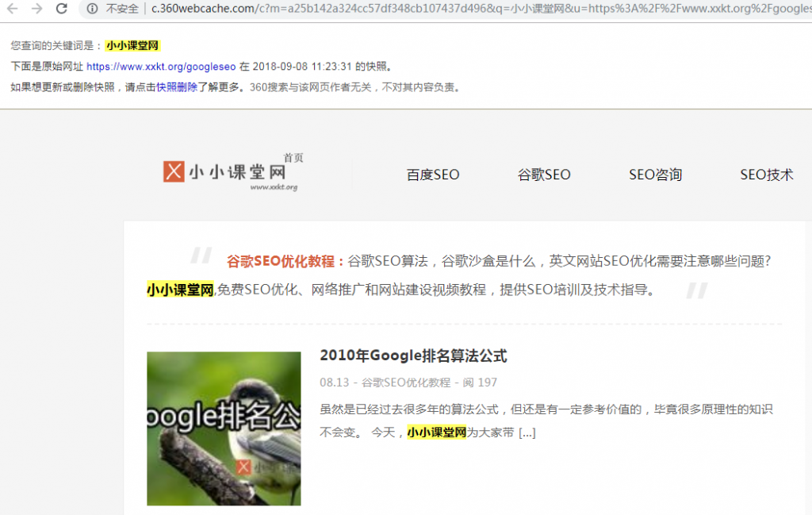Open the SEO咨询 menu item

point(655,175)
